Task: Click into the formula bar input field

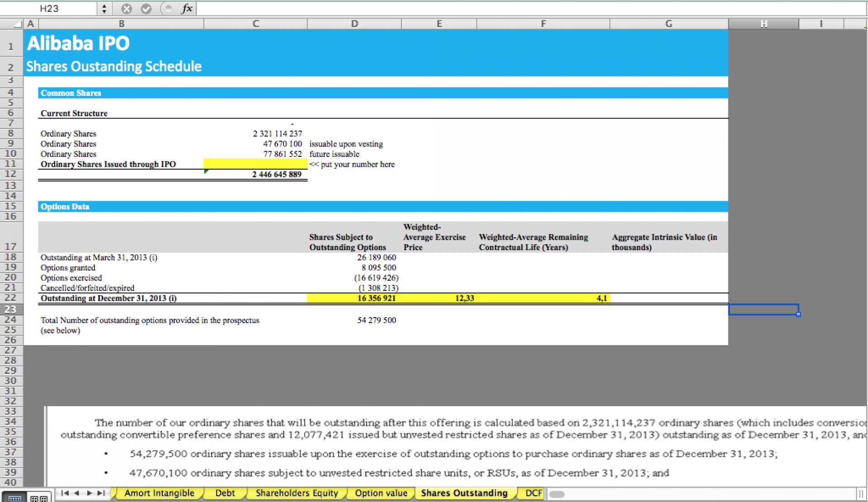Action: point(531,9)
